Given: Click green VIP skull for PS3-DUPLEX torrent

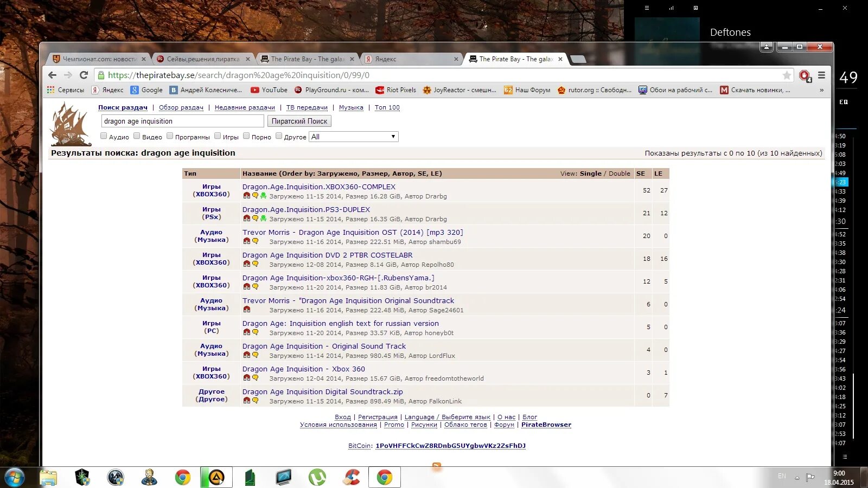Looking at the screenshot, I should [263, 219].
